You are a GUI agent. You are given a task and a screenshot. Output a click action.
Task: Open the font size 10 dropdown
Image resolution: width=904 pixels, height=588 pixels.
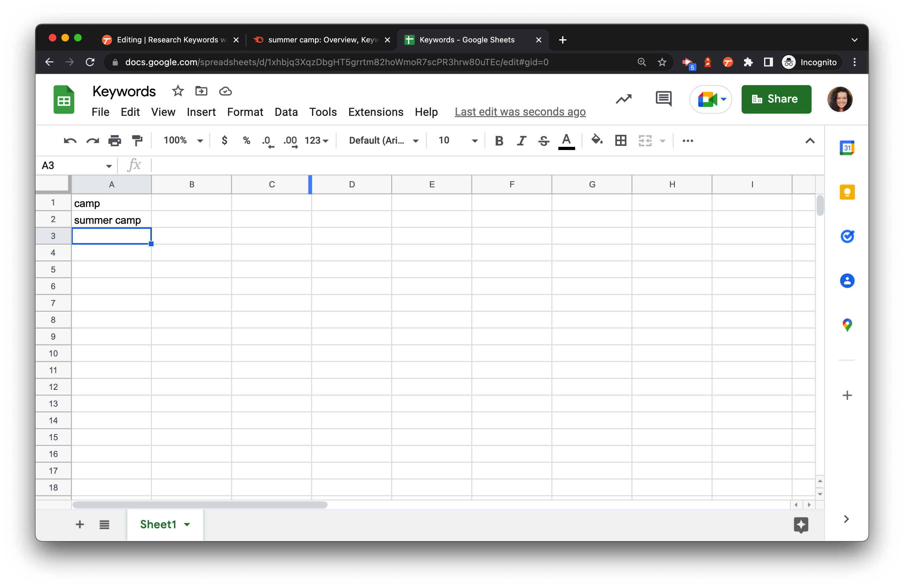click(x=458, y=141)
